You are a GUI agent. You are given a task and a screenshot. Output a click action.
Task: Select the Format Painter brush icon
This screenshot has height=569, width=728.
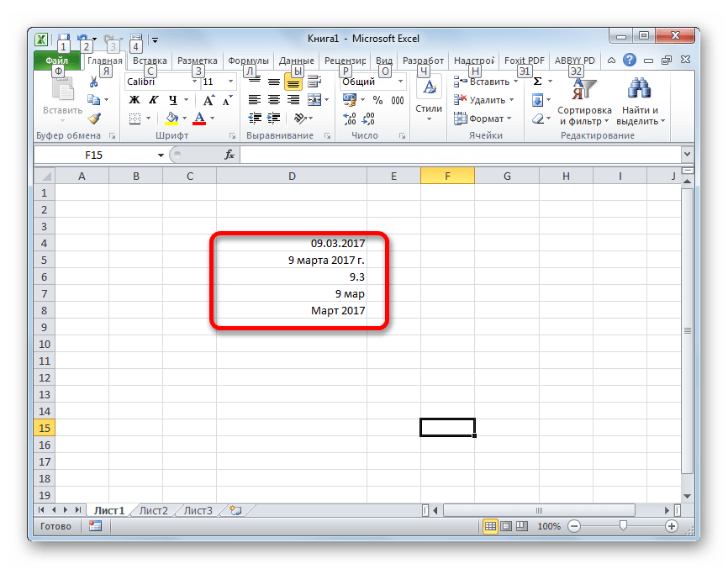[94, 119]
